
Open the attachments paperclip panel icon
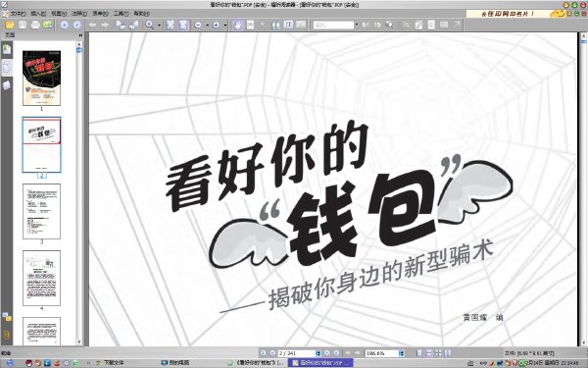tap(7, 335)
